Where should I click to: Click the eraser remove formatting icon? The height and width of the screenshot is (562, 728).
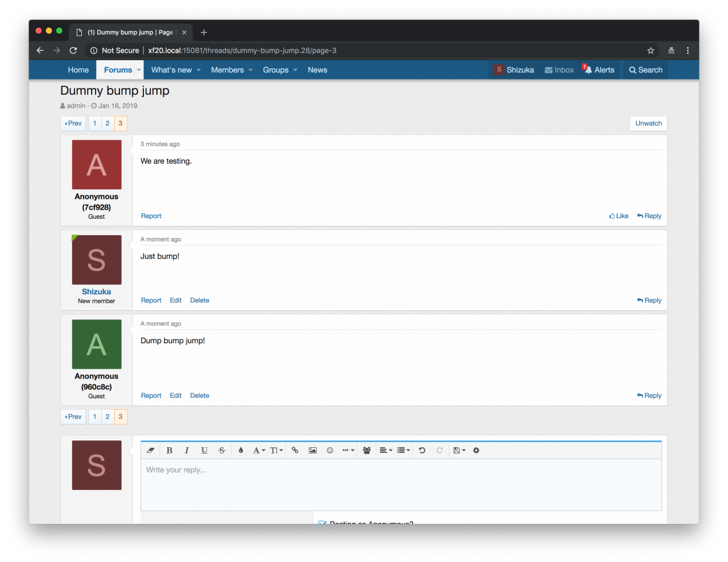pyautogui.click(x=151, y=451)
